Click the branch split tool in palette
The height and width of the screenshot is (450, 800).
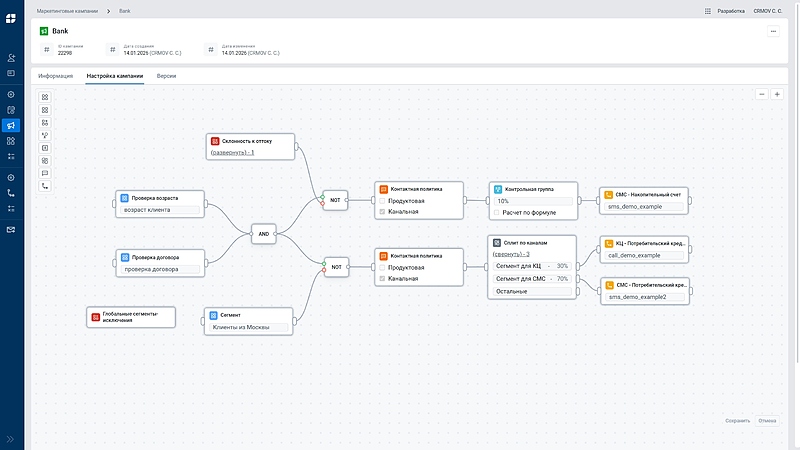point(45,135)
